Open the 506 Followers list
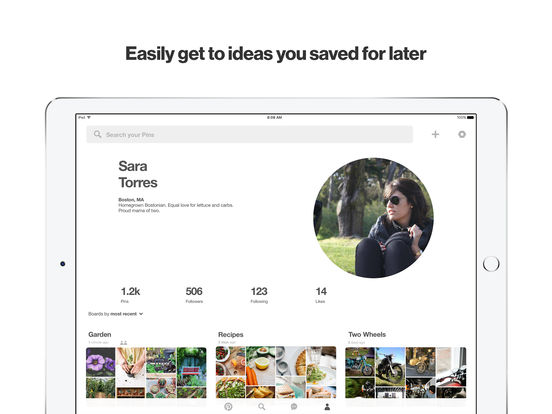The width and height of the screenshot is (552, 414). coord(194,295)
